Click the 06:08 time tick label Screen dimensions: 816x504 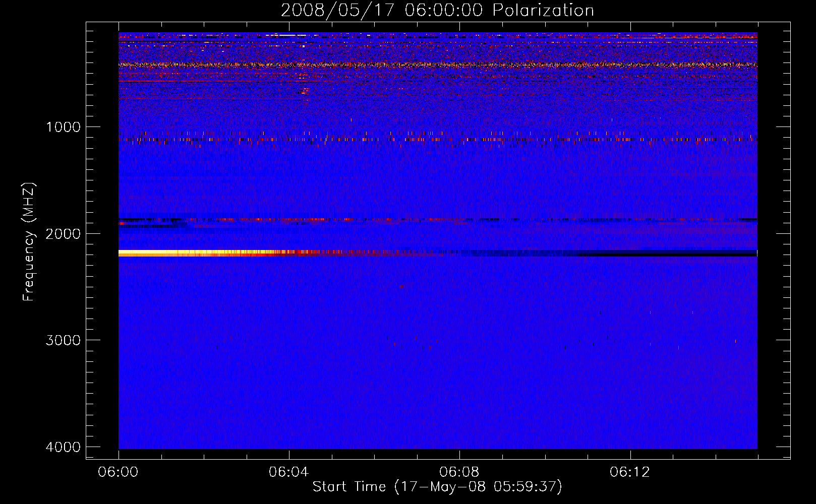pyautogui.click(x=459, y=472)
